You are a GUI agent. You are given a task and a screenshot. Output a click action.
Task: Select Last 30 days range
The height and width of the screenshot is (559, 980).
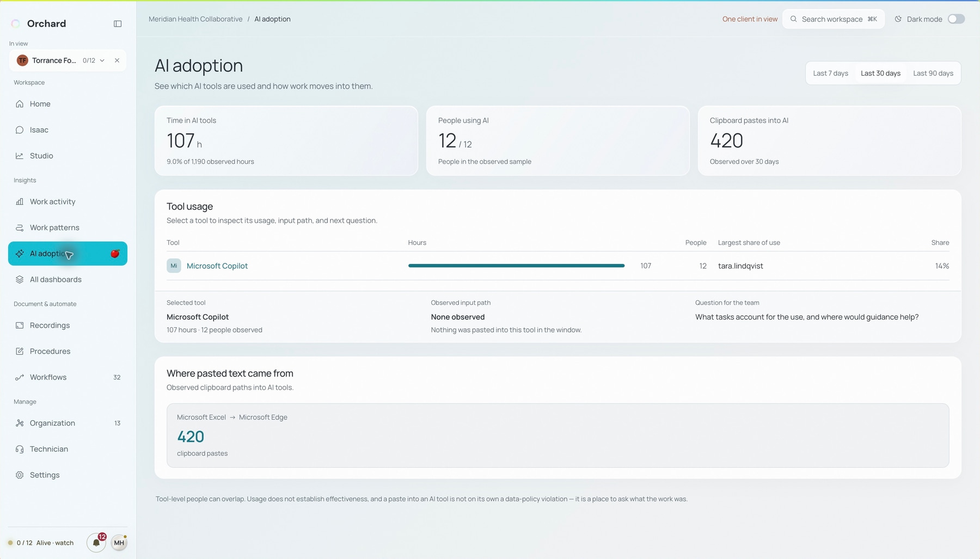[880, 73]
